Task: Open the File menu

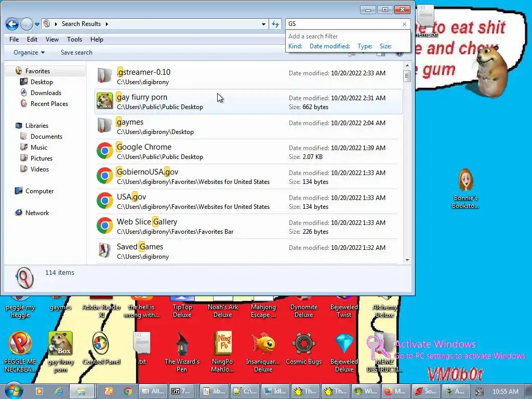Action: click(x=14, y=39)
